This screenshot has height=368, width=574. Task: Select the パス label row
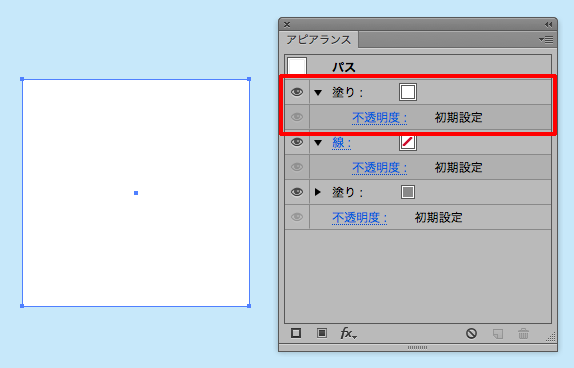pos(418,67)
